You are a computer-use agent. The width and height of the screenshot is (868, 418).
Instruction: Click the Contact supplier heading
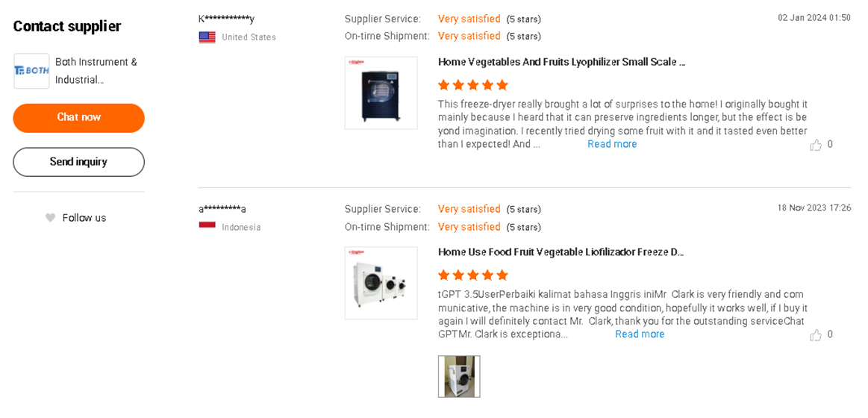tap(67, 27)
